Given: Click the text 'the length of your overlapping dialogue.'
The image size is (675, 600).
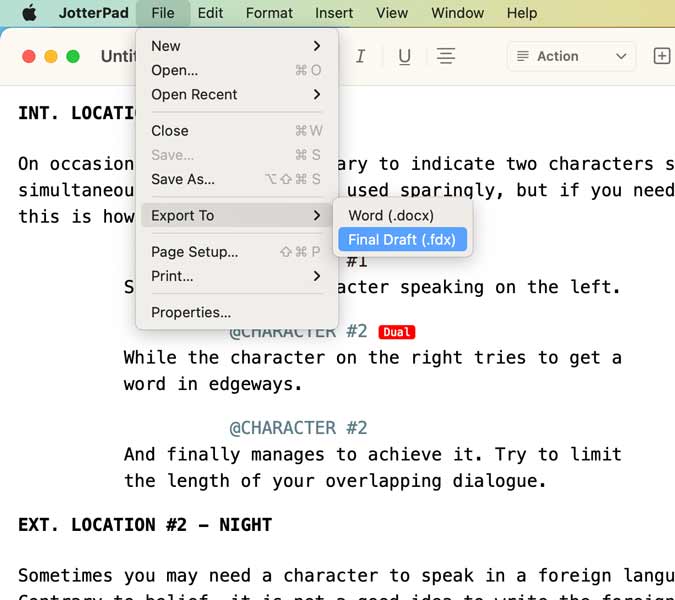Looking at the screenshot, I should tap(335, 481).
